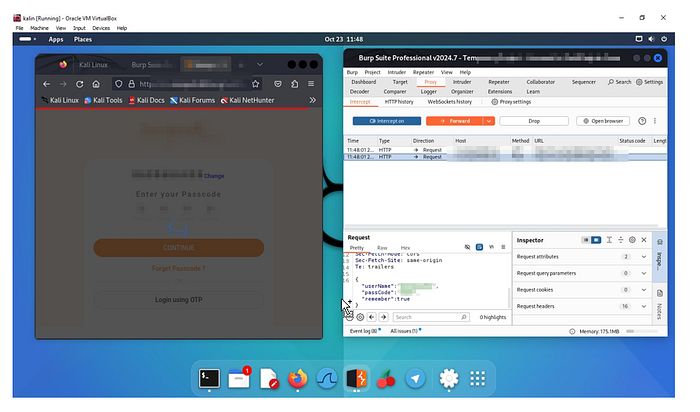Open the Intruder menu in menu bar

tap(396, 72)
